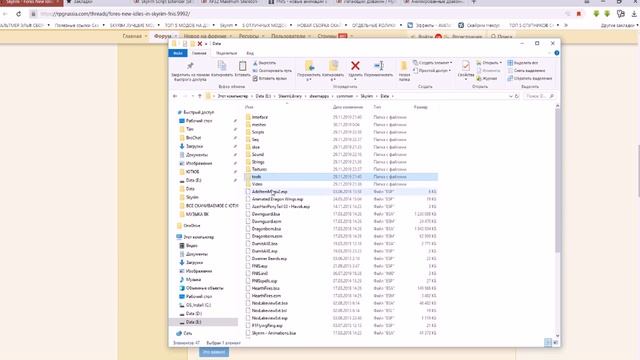Switch to the Home (Главная) ribbon tab
The height and width of the screenshot is (360, 640).
pos(199,53)
